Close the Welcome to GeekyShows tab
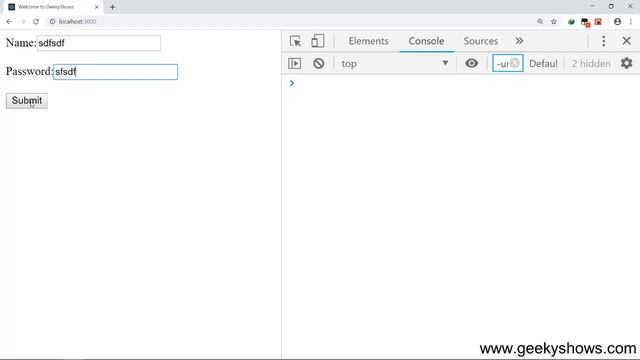 pos(97,7)
